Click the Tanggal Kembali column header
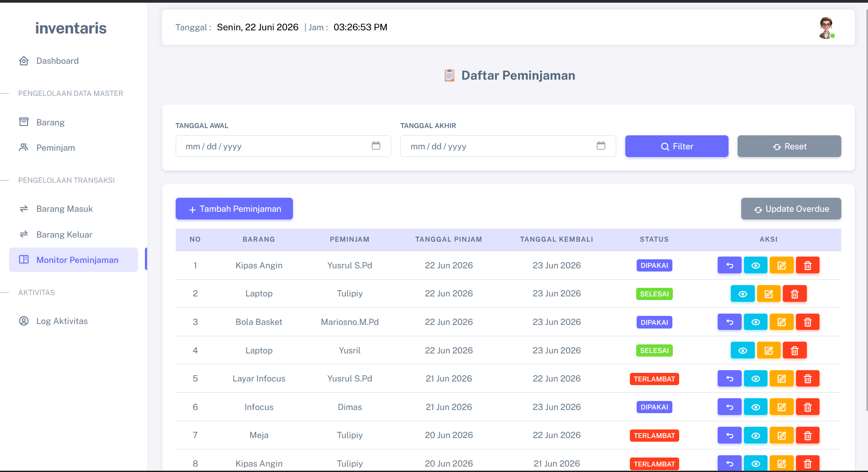The height and width of the screenshot is (472, 868). click(556, 239)
